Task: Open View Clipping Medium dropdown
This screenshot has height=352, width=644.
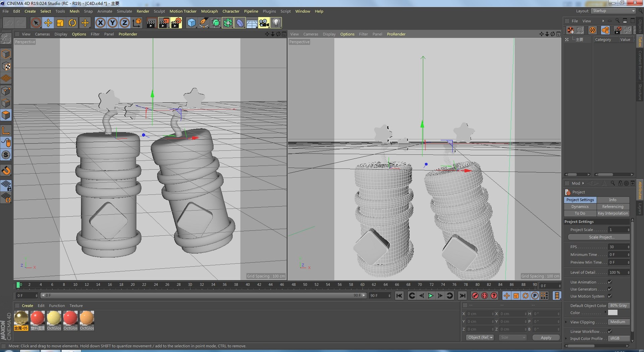Action: point(619,322)
